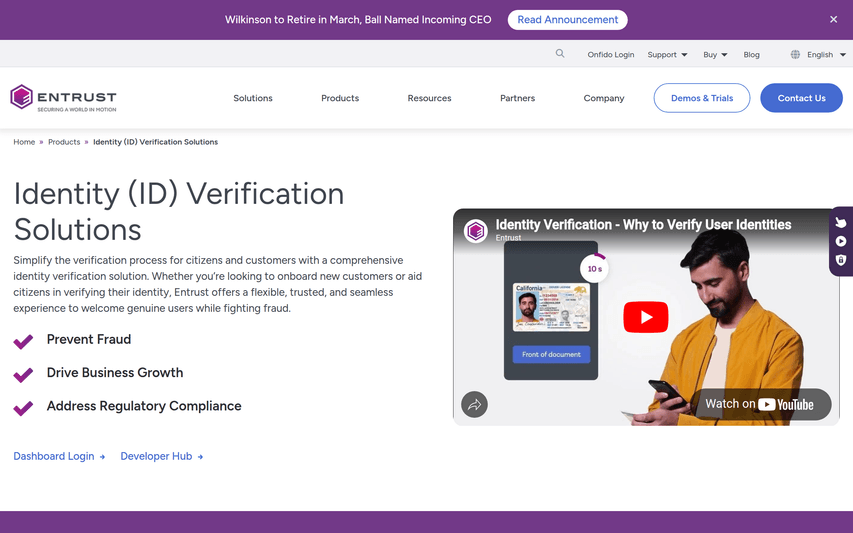Click the Read Announcement button

point(567,20)
